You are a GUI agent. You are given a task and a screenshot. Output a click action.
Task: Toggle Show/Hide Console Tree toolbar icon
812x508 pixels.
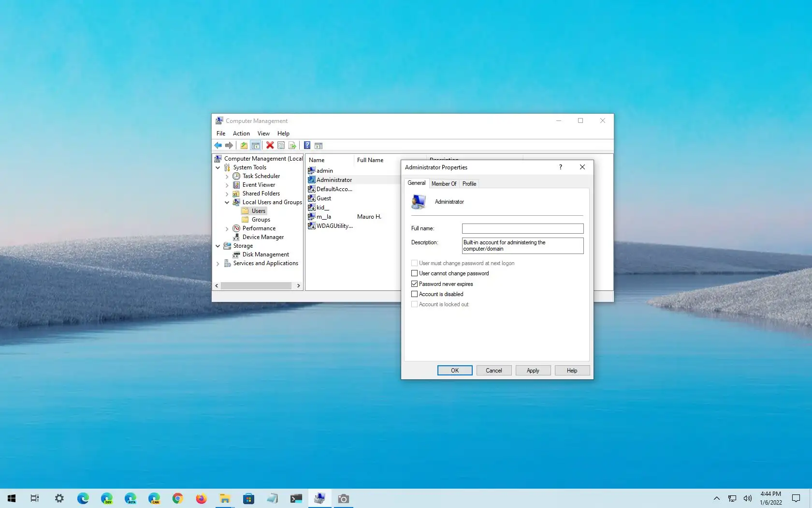tap(256, 146)
